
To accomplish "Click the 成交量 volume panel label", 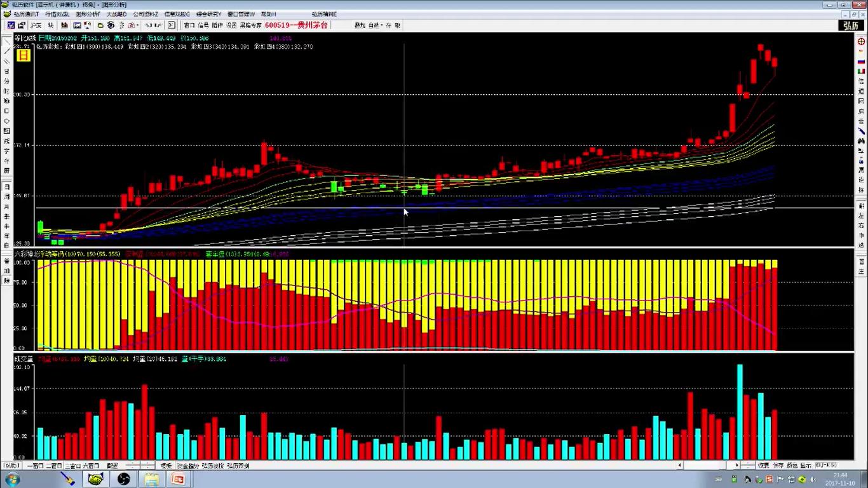I will 24,359.
